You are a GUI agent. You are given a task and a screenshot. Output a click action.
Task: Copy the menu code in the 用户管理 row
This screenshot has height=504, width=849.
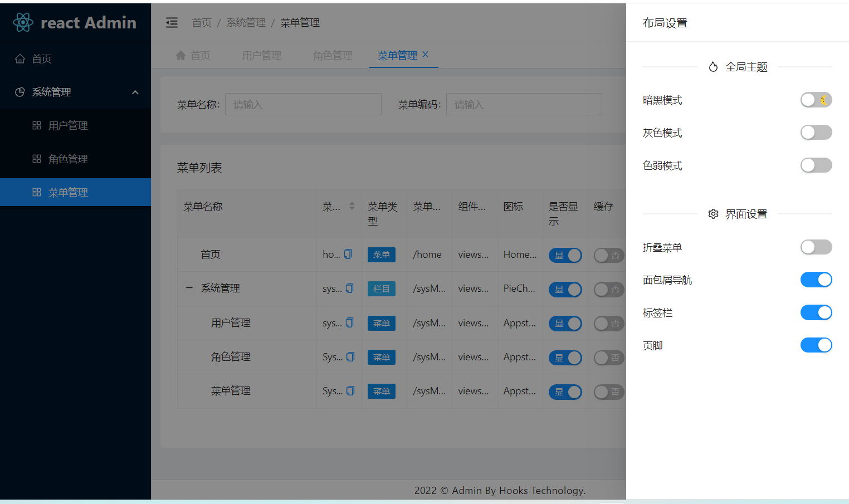[x=350, y=322]
